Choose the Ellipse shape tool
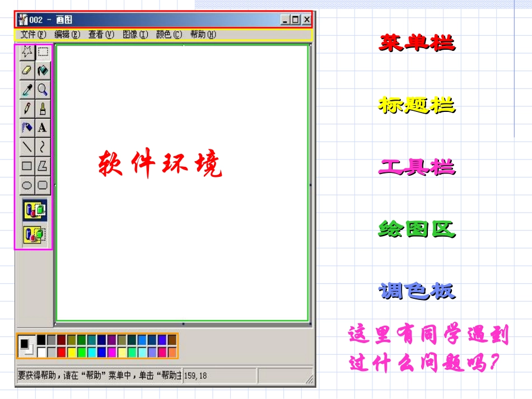 pos(27,185)
